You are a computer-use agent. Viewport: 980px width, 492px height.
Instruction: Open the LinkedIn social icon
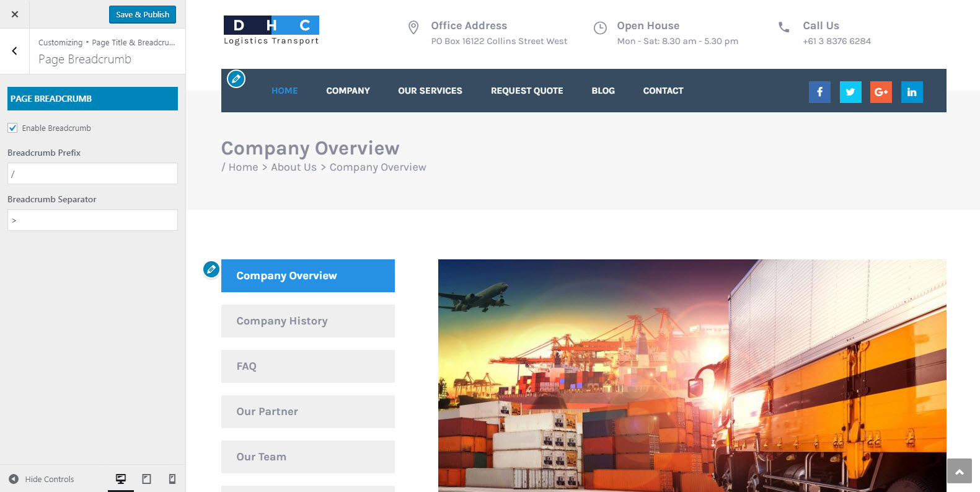coord(912,92)
